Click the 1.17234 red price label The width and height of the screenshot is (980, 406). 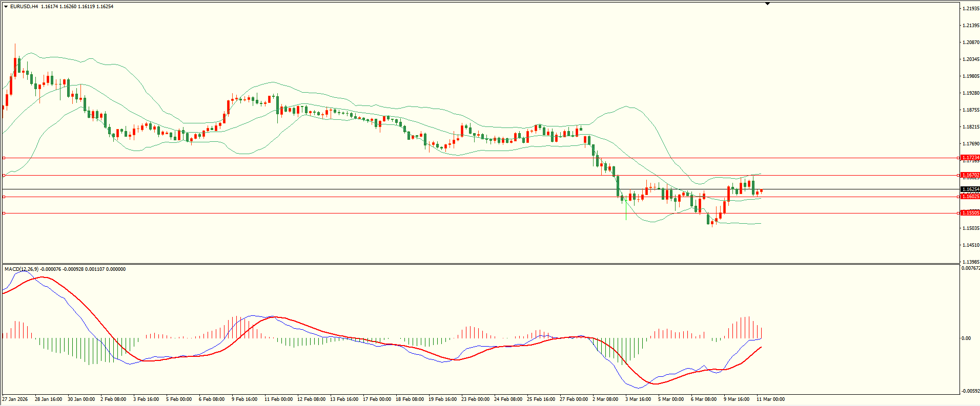(x=970, y=158)
